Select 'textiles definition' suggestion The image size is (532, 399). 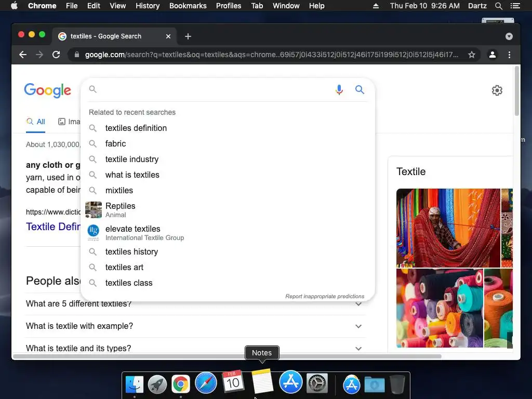click(x=228, y=128)
